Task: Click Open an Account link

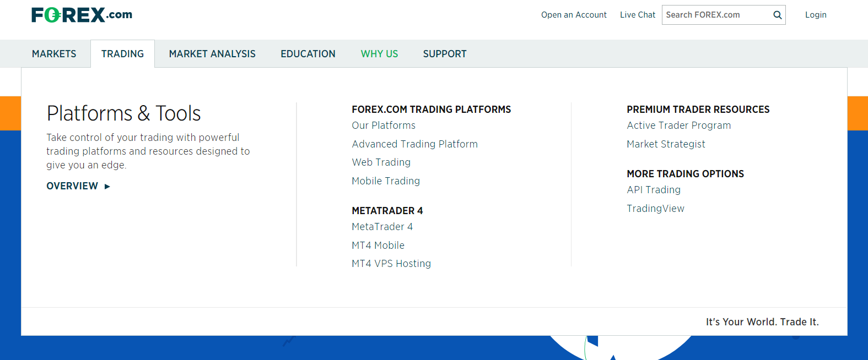Action: [x=574, y=15]
